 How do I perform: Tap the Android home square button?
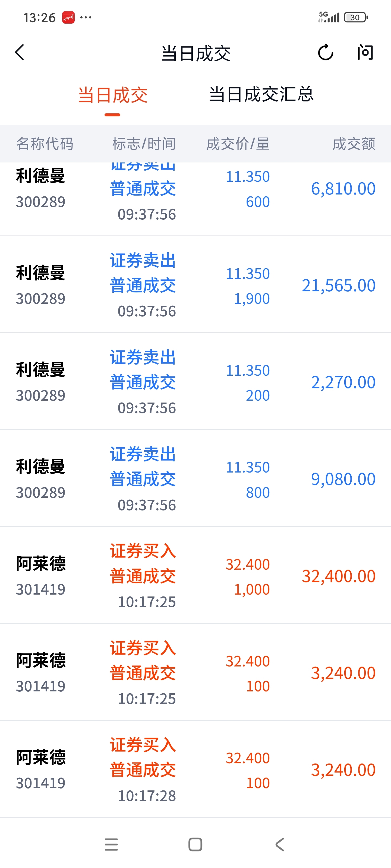click(x=195, y=844)
